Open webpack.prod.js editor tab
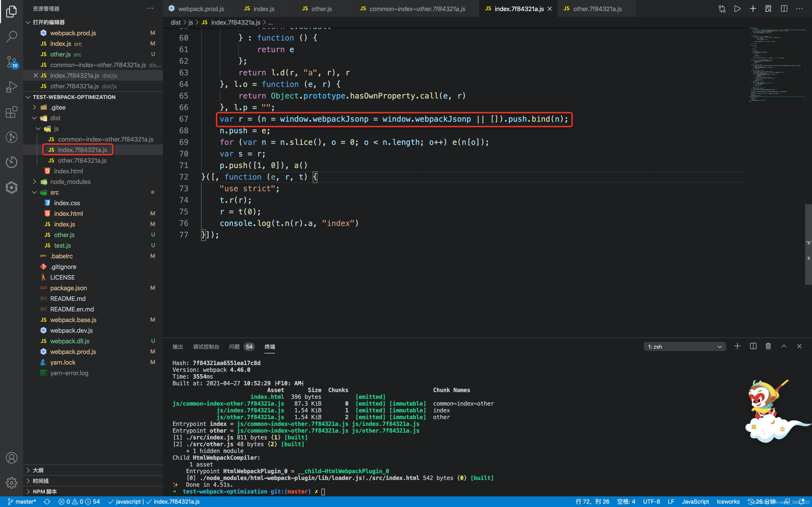 click(199, 9)
